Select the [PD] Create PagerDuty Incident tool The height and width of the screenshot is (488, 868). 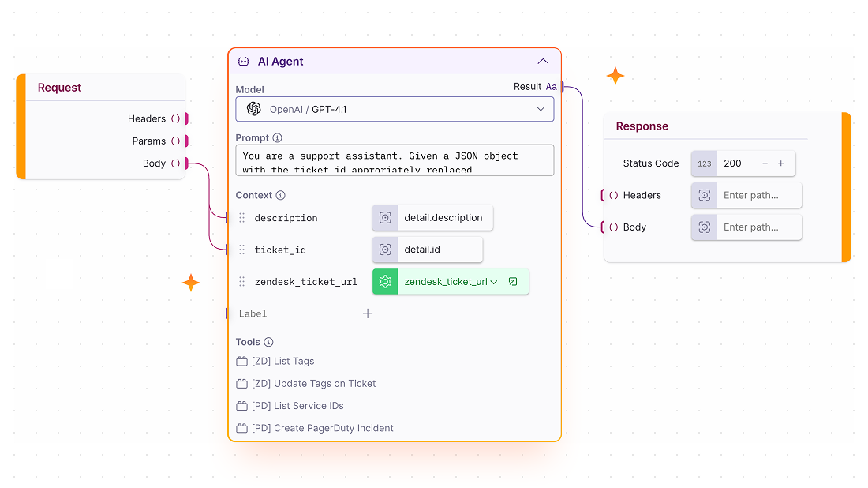[x=322, y=428]
